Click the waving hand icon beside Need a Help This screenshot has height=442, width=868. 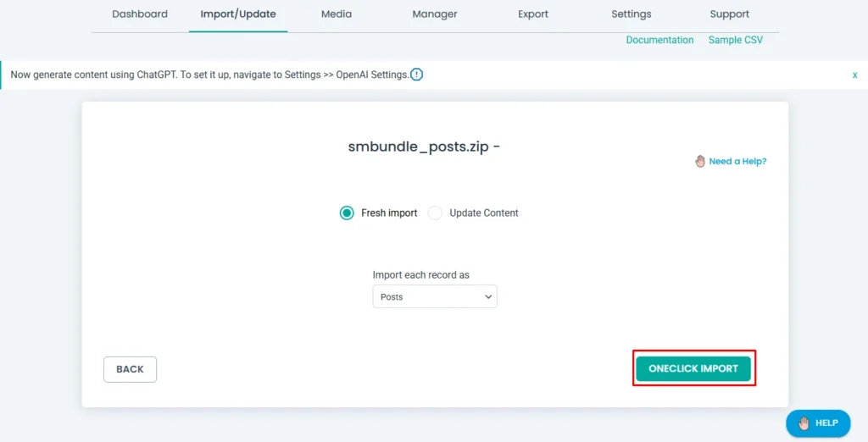(x=700, y=161)
